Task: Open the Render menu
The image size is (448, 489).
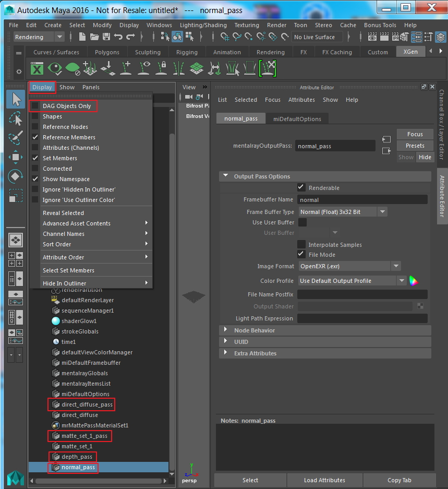Action: tap(276, 25)
